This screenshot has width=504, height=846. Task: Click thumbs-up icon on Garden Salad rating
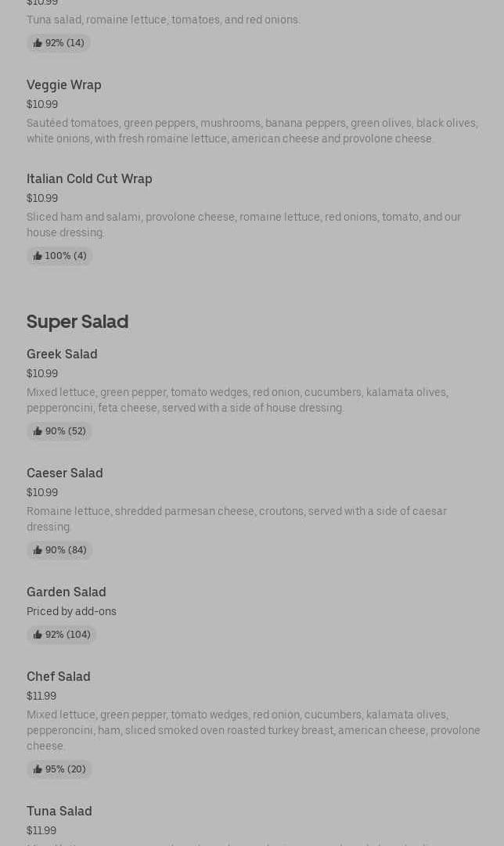[38, 635]
